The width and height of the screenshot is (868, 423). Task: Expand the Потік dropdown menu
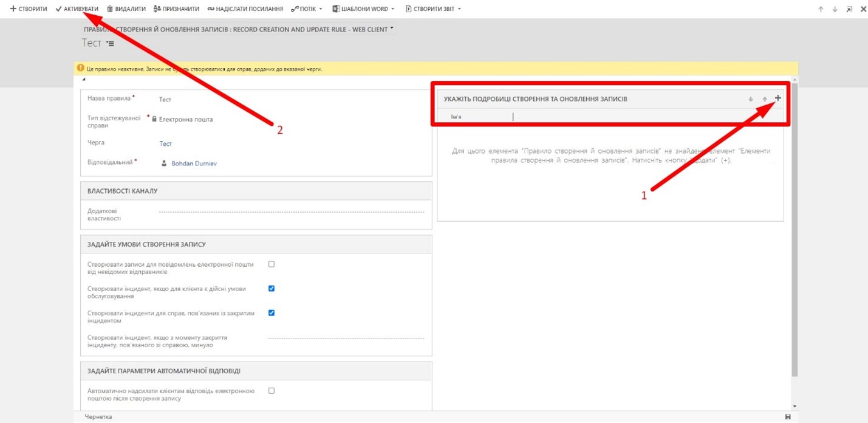tap(307, 9)
